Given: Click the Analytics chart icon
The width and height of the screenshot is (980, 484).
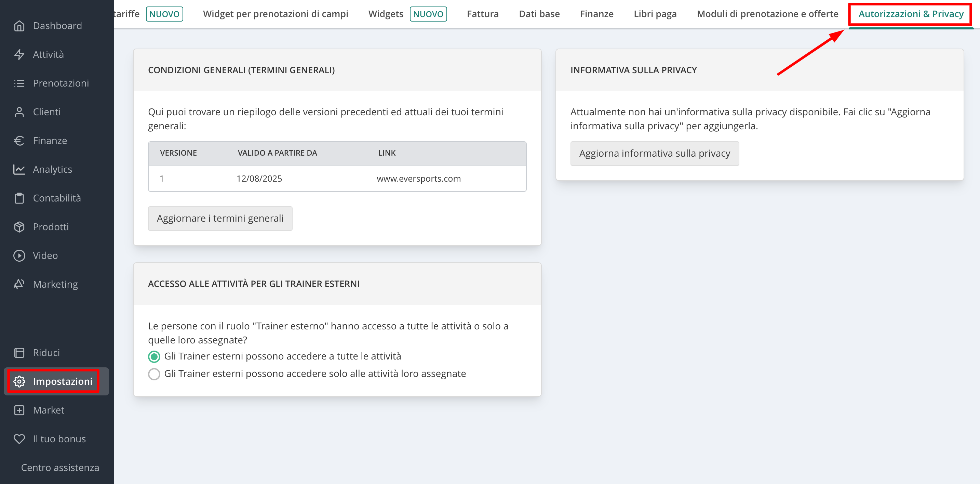Looking at the screenshot, I should tap(19, 169).
